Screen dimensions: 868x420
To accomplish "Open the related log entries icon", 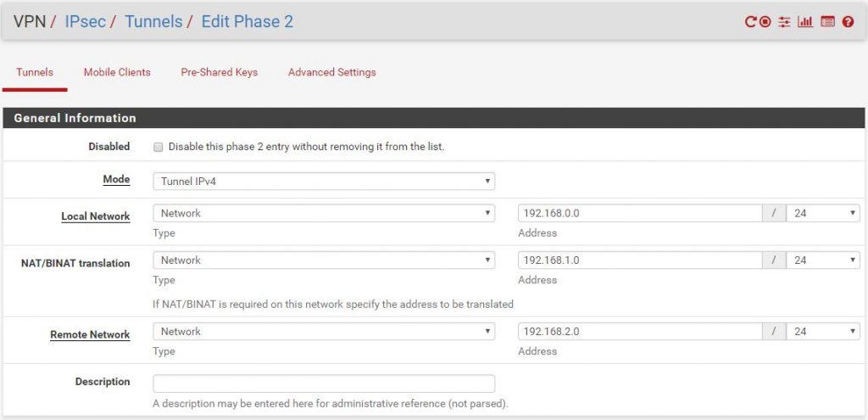I will [828, 22].
